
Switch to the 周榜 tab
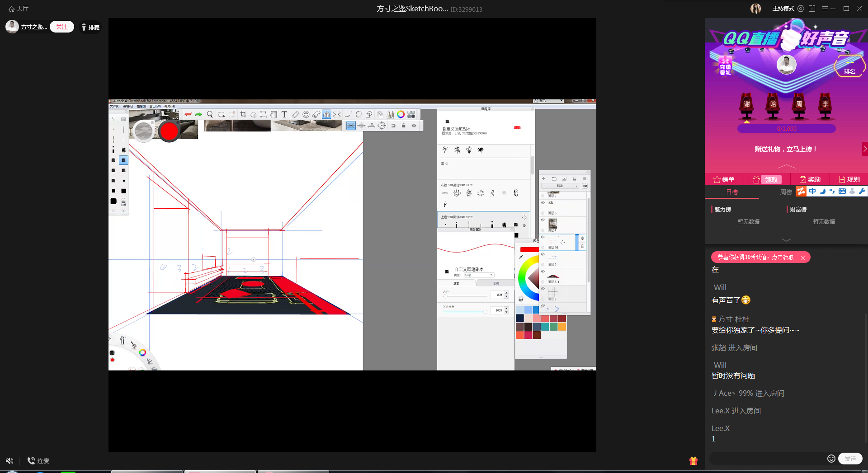786,192
